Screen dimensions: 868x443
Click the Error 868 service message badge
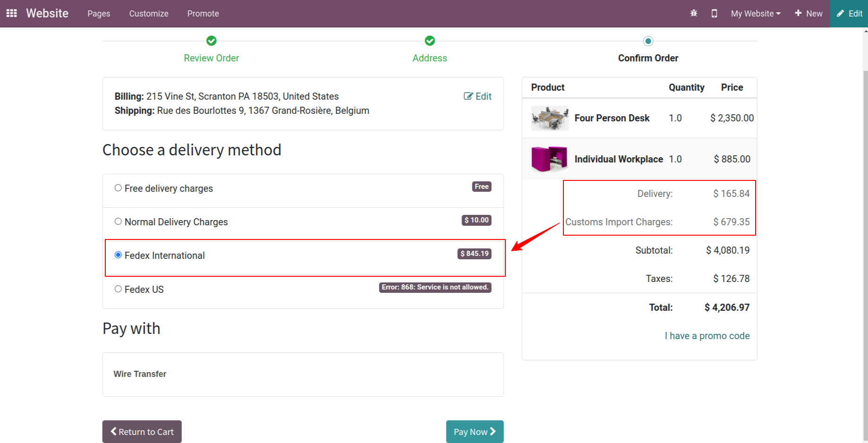click(435, 287)
